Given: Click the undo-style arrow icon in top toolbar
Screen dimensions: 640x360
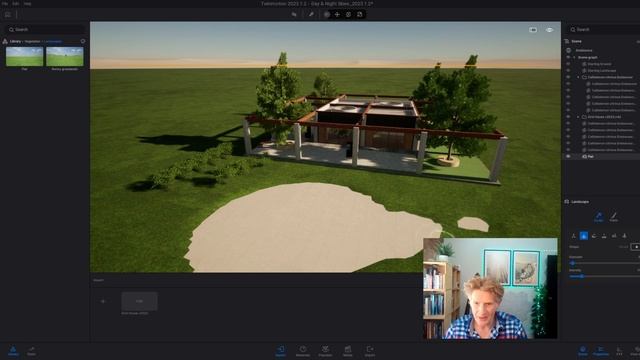Looking at the screenshot, I should point(294,14).
